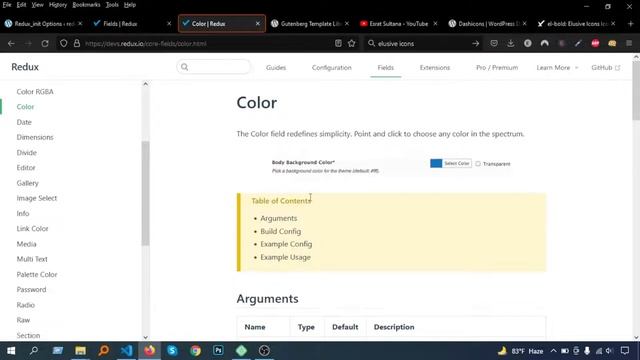Open a new browser tab with plus
Viewport: 640px width, 360px height.
630,24
